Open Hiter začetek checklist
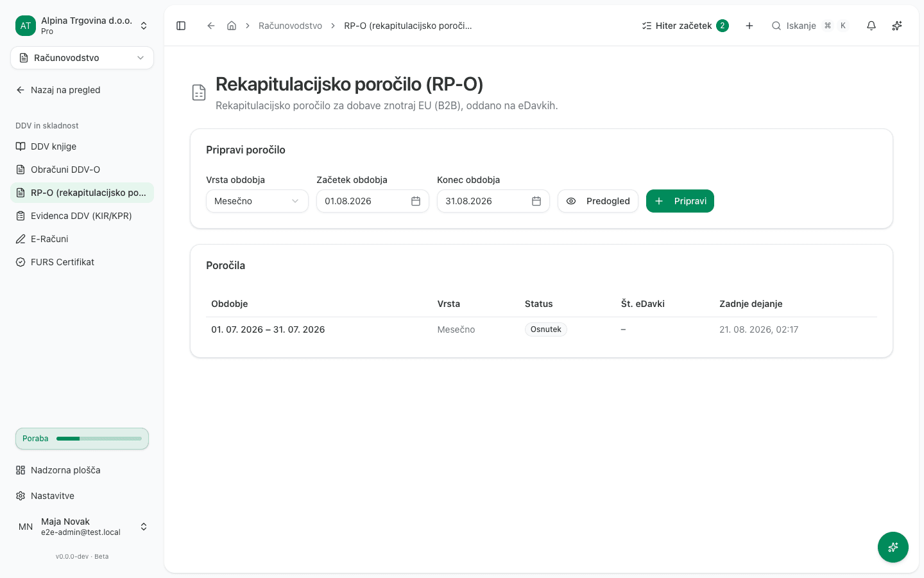Screen dimensions: 924x578 pos(685,26)
